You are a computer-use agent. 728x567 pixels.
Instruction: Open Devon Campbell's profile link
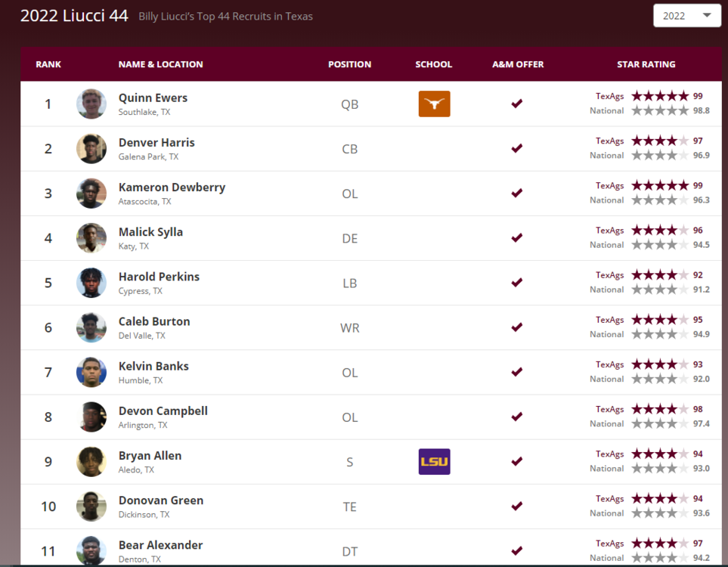pyautogui.click(x=163, y=411)
